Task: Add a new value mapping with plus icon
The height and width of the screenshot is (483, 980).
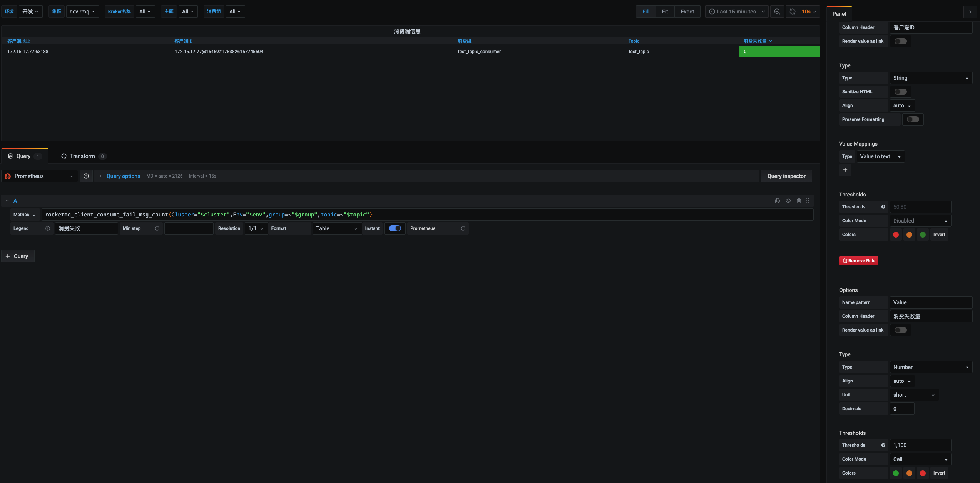Action: click(x=845, y=170)
